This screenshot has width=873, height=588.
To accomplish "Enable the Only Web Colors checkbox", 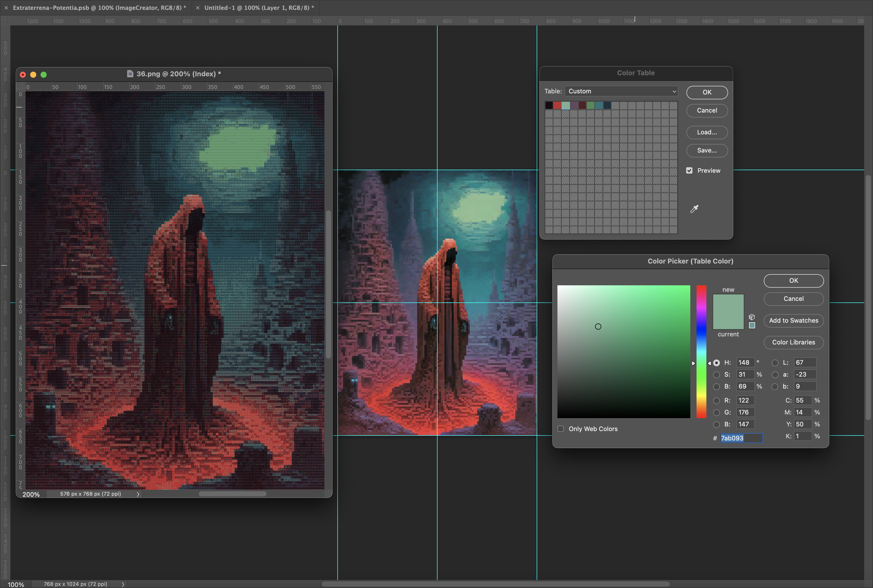I will [561, 429].
